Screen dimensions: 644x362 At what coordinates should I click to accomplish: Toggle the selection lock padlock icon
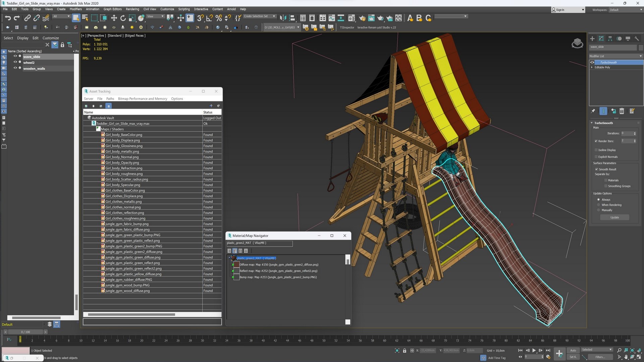point(405,351)
